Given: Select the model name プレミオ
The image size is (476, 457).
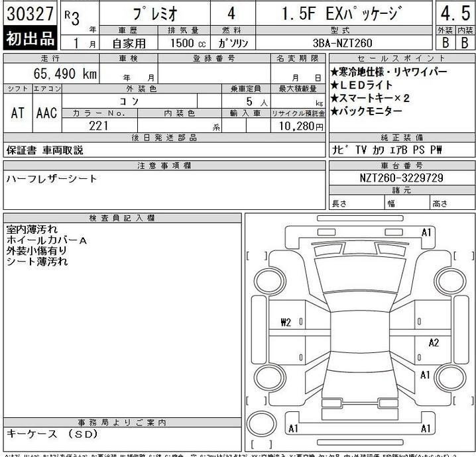Looking at the screenshot, I should point(155,15).
